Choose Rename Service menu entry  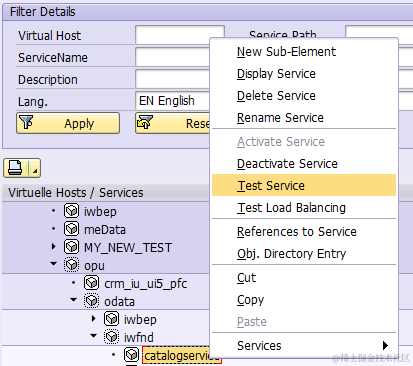[304, 118]
